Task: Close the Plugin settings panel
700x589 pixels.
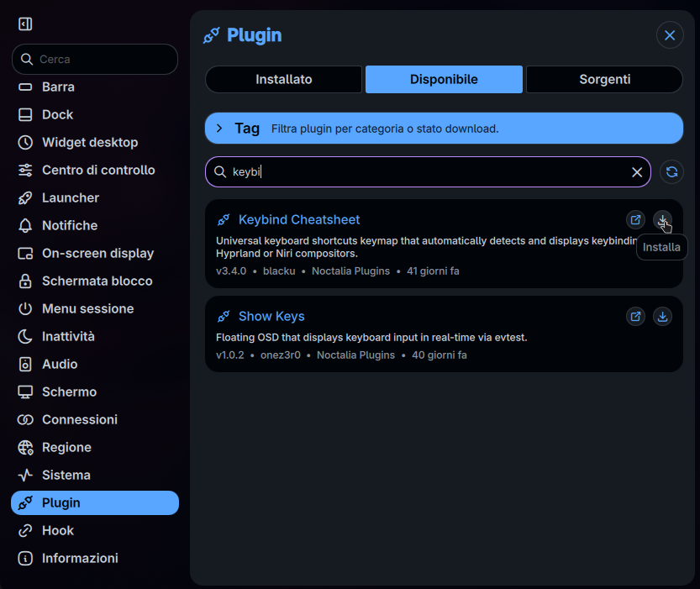Action: click(x=670, y=35)
